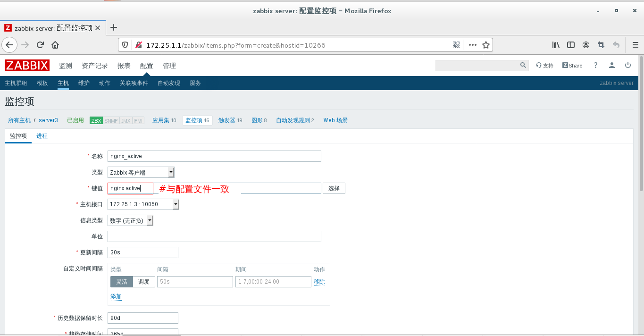The image size is (644, 336).
Task: Open page actions three-dot menu
Action: (x=473, y=45)
